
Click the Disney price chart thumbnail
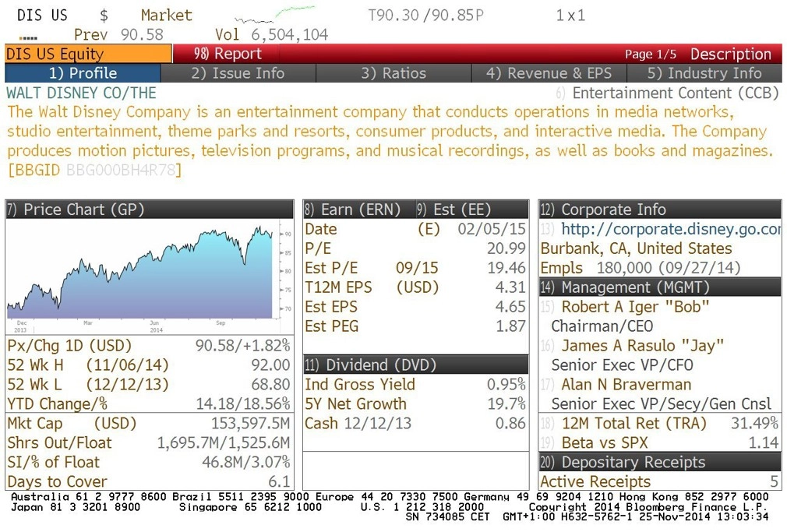pyautogui.click(x=150, y=277)
